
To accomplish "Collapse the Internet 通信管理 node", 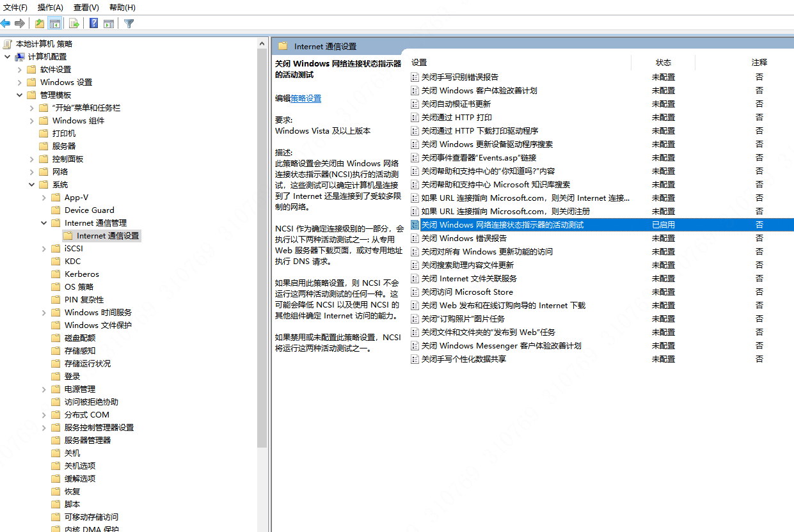I will 44,223.
